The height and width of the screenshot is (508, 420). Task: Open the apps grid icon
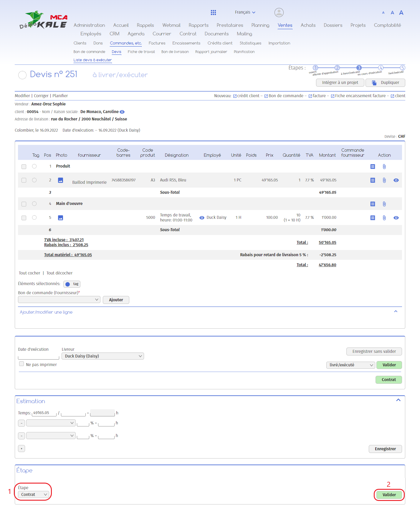tap(213, 12)
